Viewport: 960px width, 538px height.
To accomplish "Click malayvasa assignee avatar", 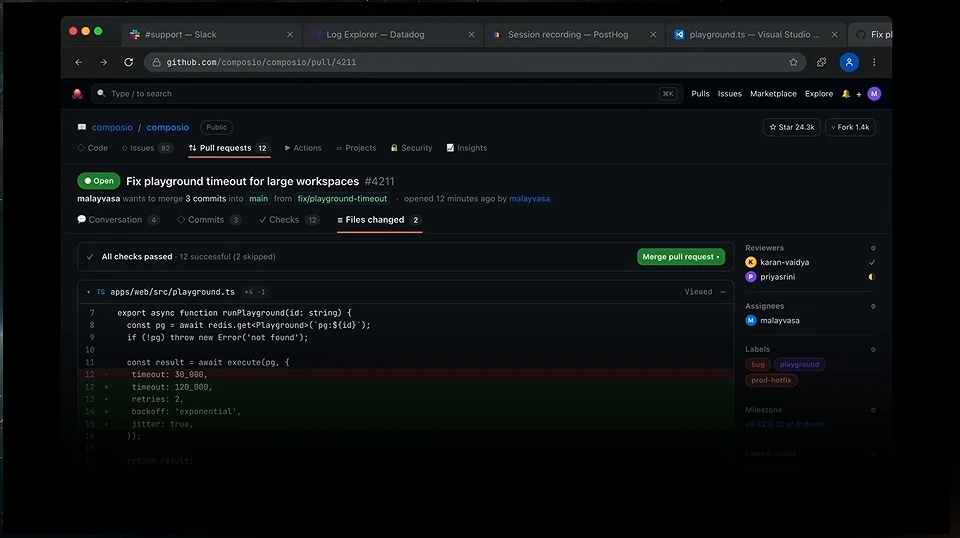I will (x=751, y=320).
